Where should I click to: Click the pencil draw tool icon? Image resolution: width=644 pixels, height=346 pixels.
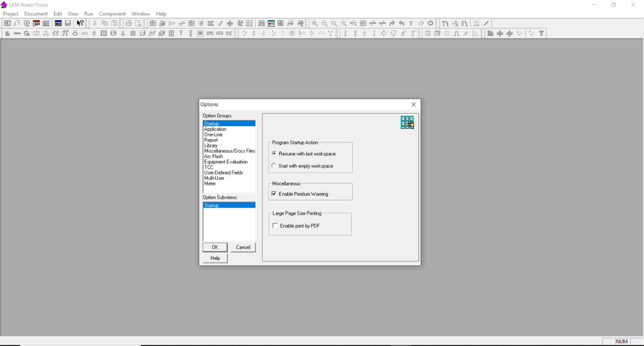[486, 23]
